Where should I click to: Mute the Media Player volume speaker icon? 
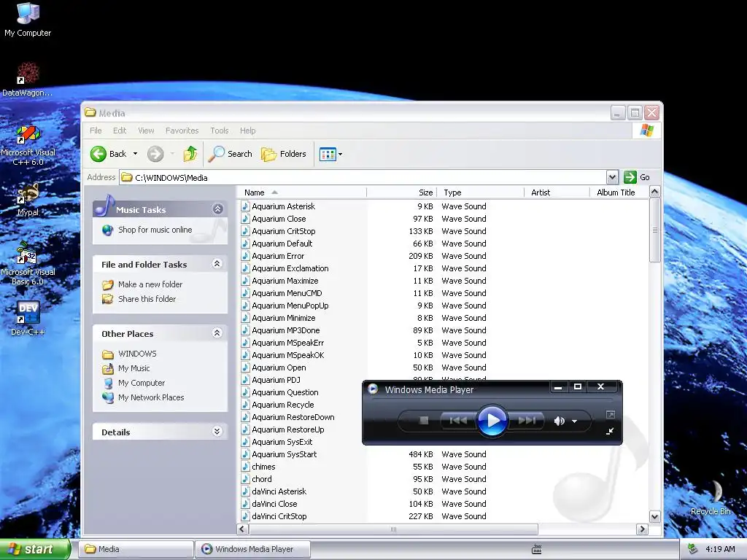click(560, 421)
